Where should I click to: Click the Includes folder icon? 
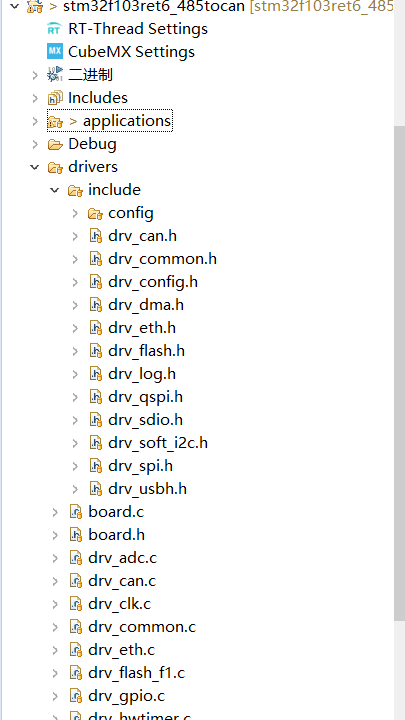click(x=55, y=98)
